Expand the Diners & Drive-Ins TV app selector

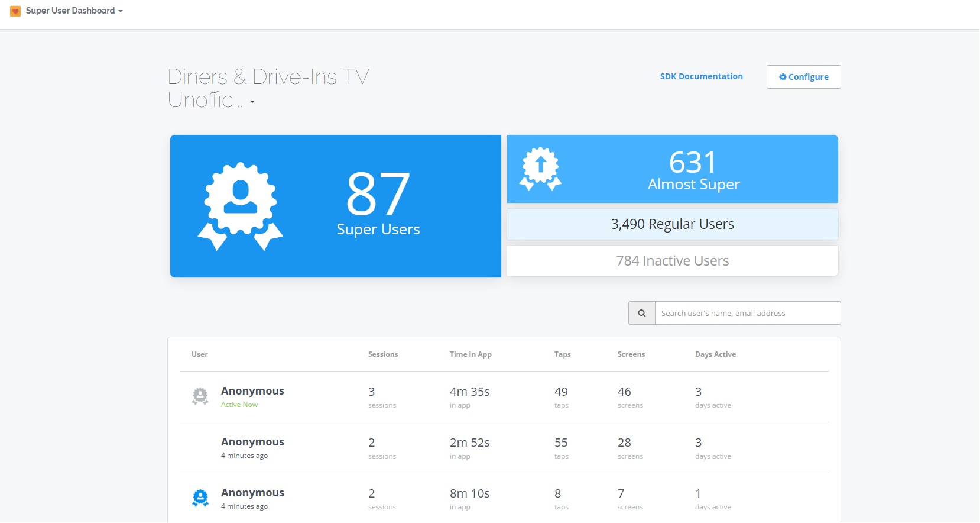click(x=252, y=102)
